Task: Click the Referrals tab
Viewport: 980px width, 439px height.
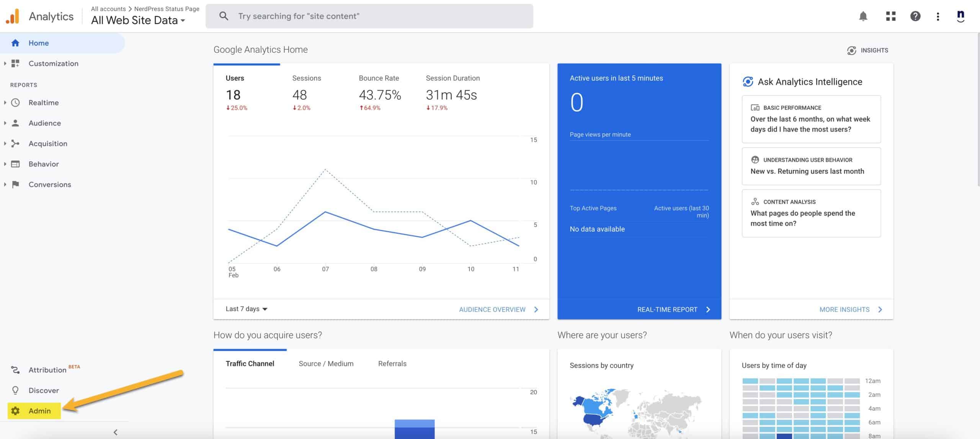Action: coord(392,363)
